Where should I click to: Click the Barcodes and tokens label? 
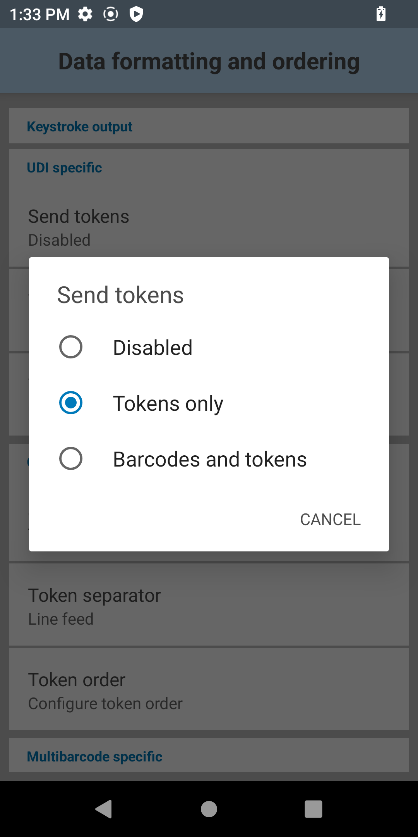[x=210, y=459]
